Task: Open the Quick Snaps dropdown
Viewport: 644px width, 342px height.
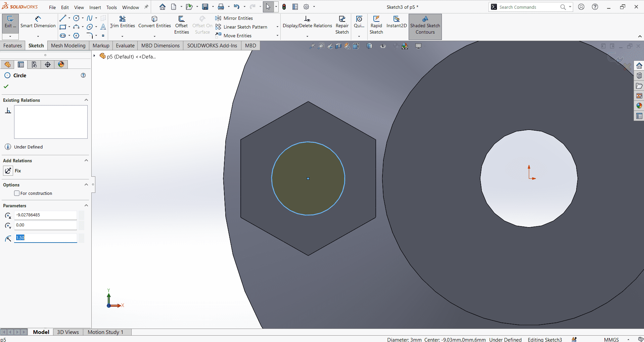Action: point(359,36)
